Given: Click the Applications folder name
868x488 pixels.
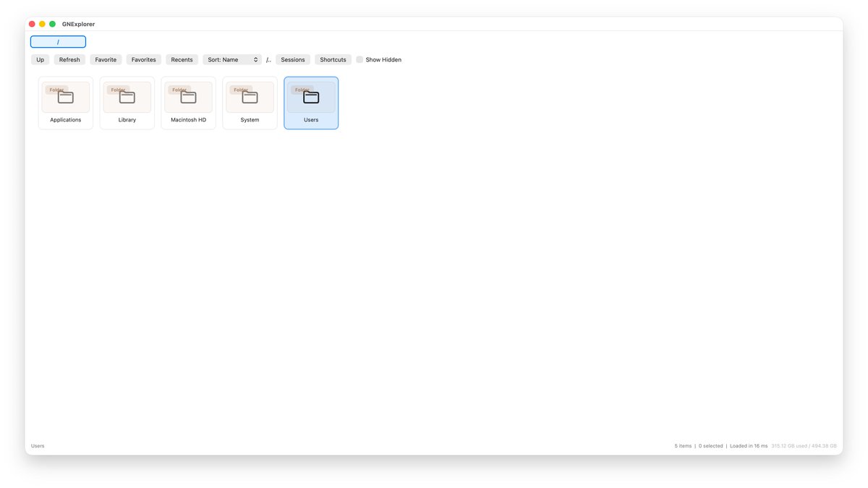Looking at the screenshot, I should [66, 120].
